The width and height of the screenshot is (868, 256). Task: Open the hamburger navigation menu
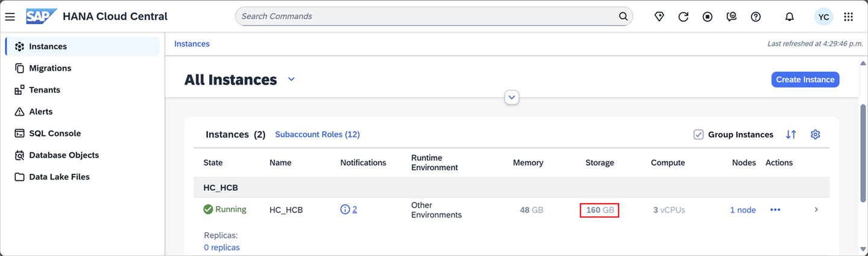(10, 16)
